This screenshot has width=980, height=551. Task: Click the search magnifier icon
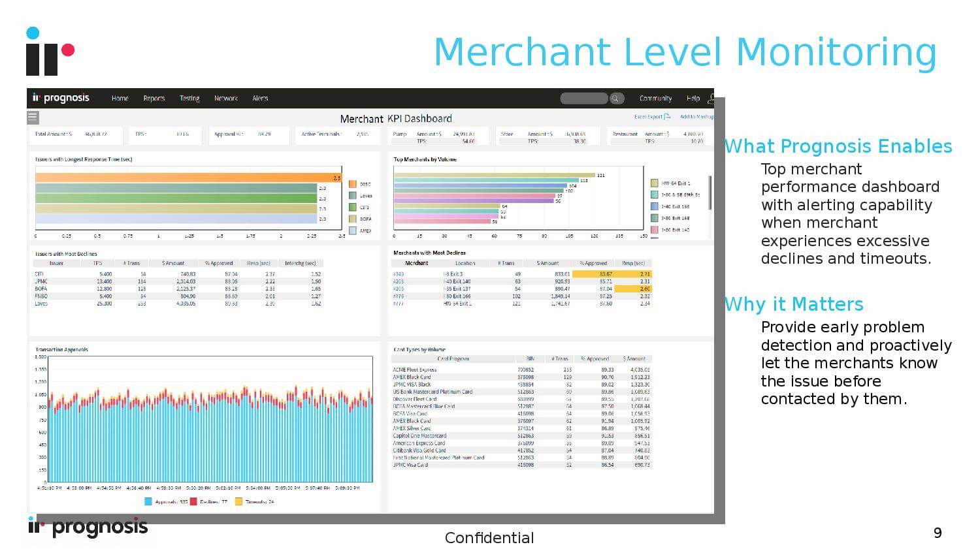coord(615,99)
